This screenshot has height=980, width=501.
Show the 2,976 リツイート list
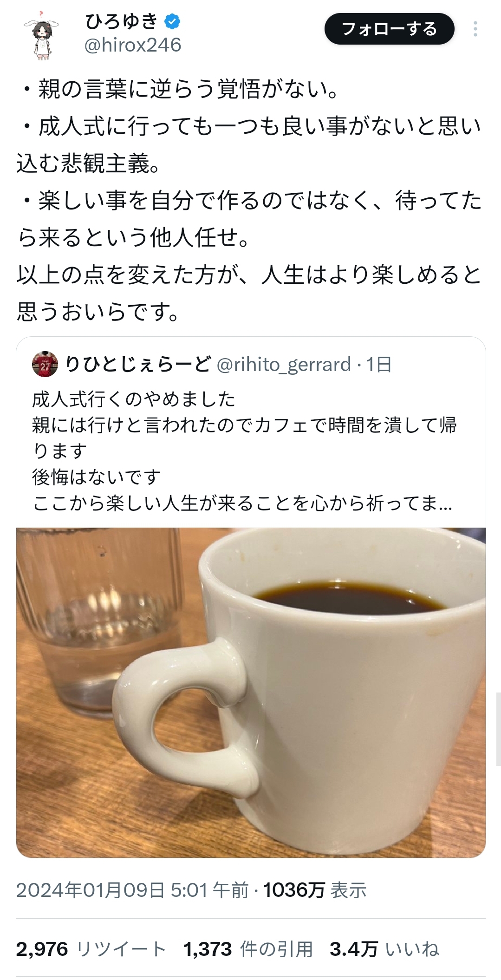(91, 949)
